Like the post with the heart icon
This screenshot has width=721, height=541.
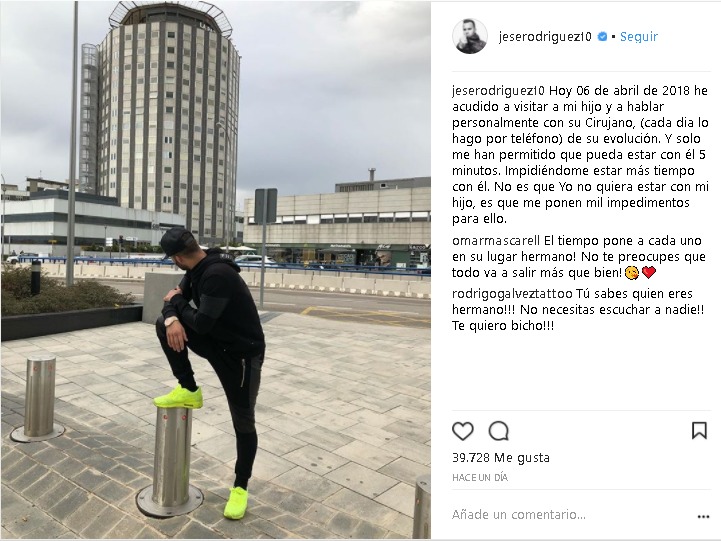coord(463,431)
